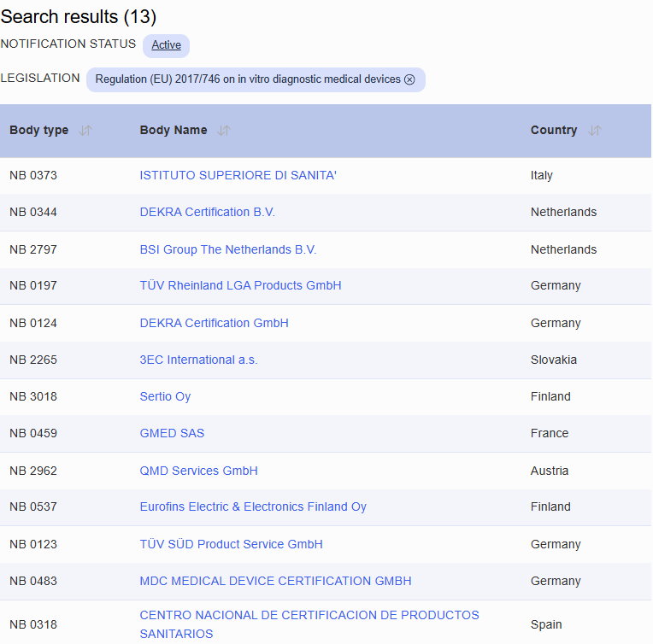Open CENTRO NACIONAL DE CERTIFICACION DE PRODUCTOS SANITARIOS link
653x644 pixels.
(x=309, y=624)
